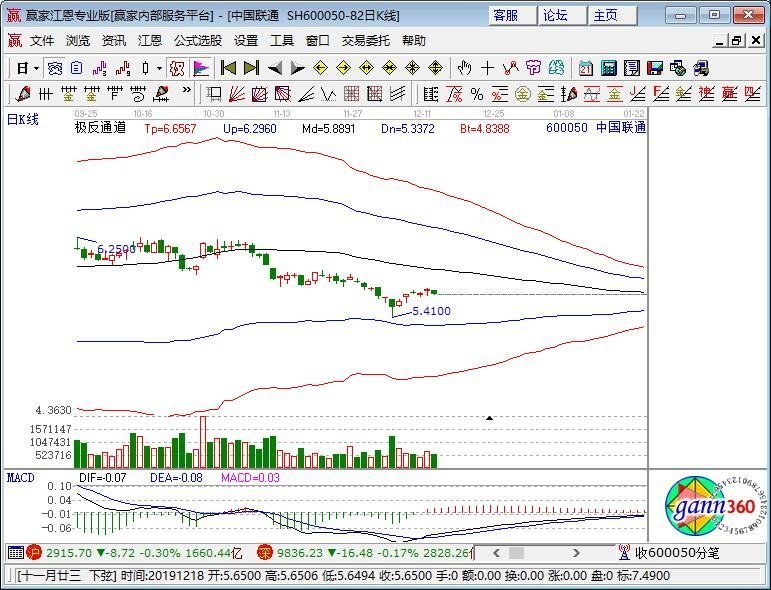This screenshot has width=771, height=590.
Task: Click the percent sign % tool icon
Action: point(476,94)
